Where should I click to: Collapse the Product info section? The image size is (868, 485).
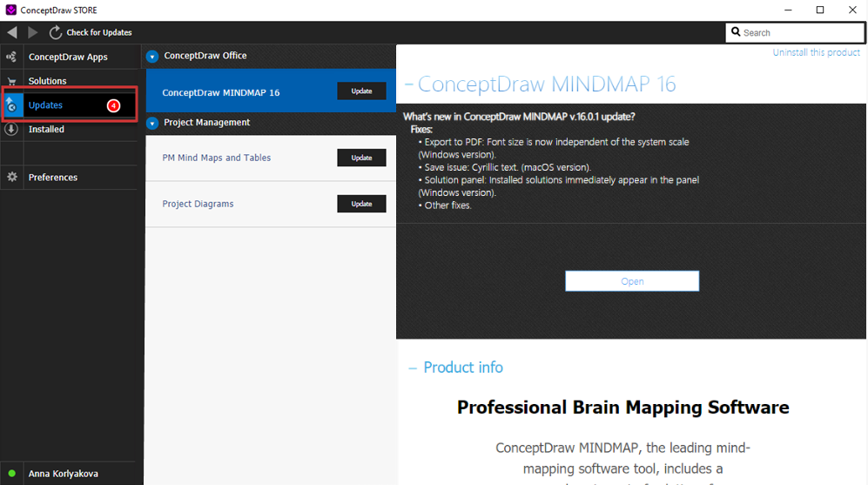413,368
